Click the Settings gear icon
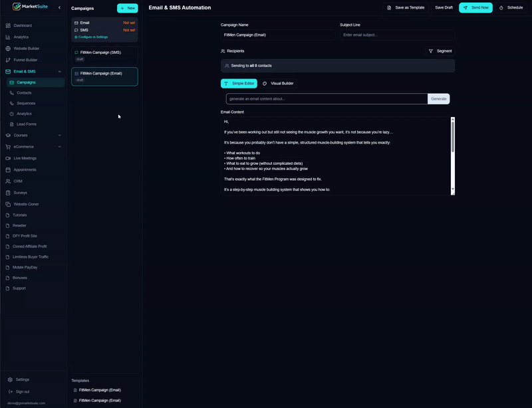Screen dimensions: 532x408 [10, 379]
